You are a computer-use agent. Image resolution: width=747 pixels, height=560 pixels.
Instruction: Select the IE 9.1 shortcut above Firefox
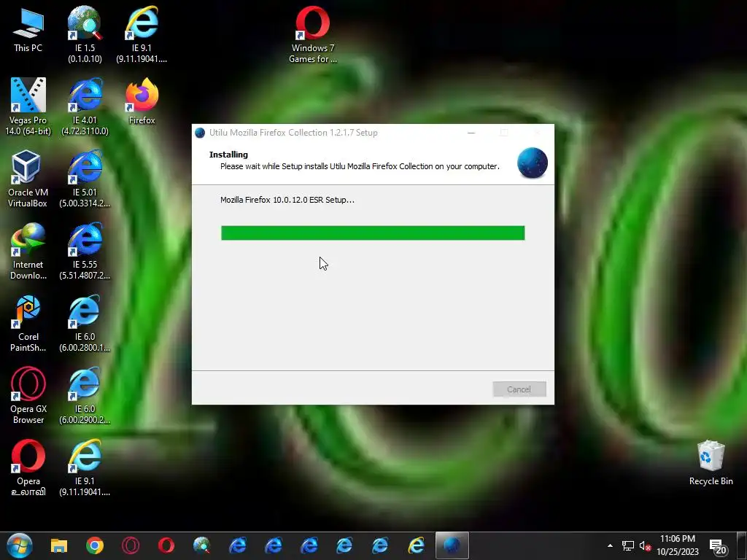[x=142, y=34]
